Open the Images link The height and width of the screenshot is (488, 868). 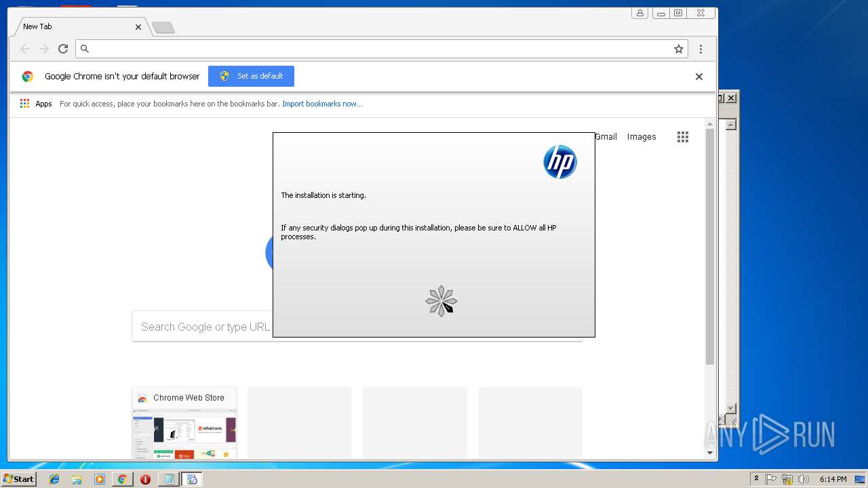642,137
